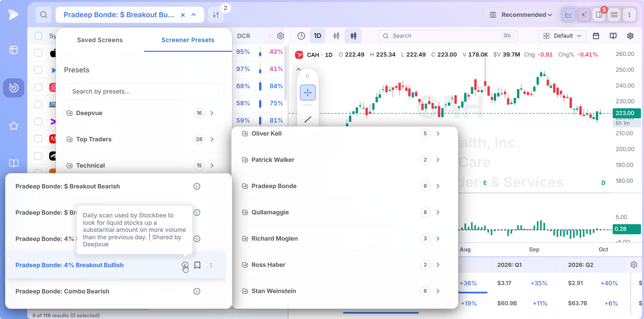The image size is (644, 319).
Task: Open the dashboard icon in left sidebar
Action: (x=13, y=50)
